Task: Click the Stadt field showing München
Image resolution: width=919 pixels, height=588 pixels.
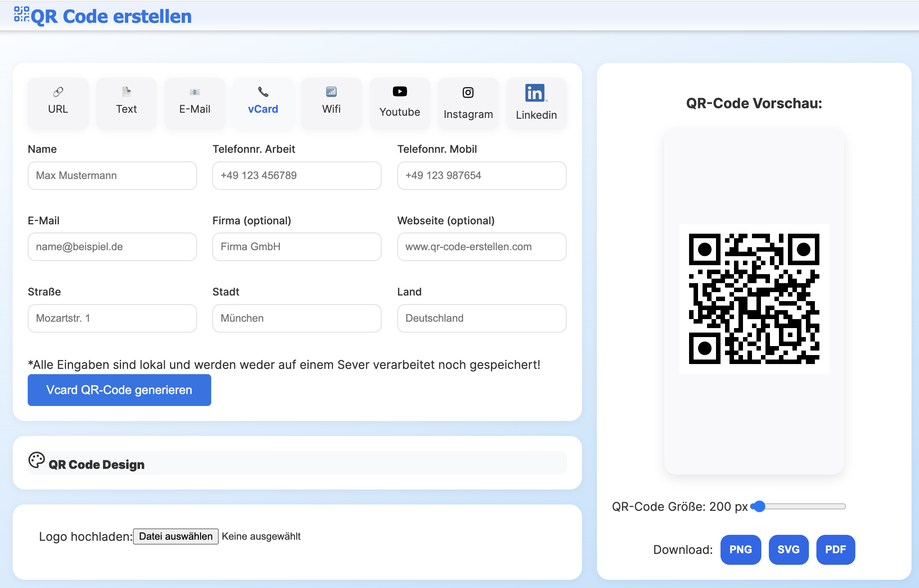Action: pos(297,318)
